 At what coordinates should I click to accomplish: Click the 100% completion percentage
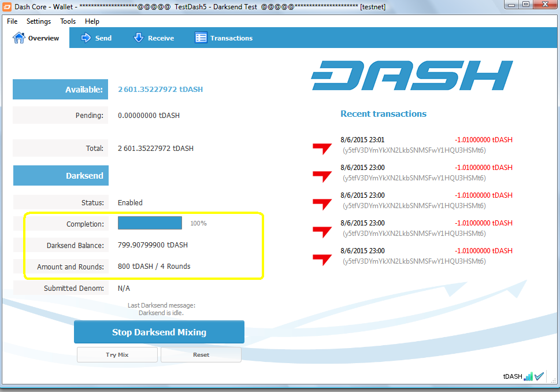pyautogui.click(x=199, y=223)
